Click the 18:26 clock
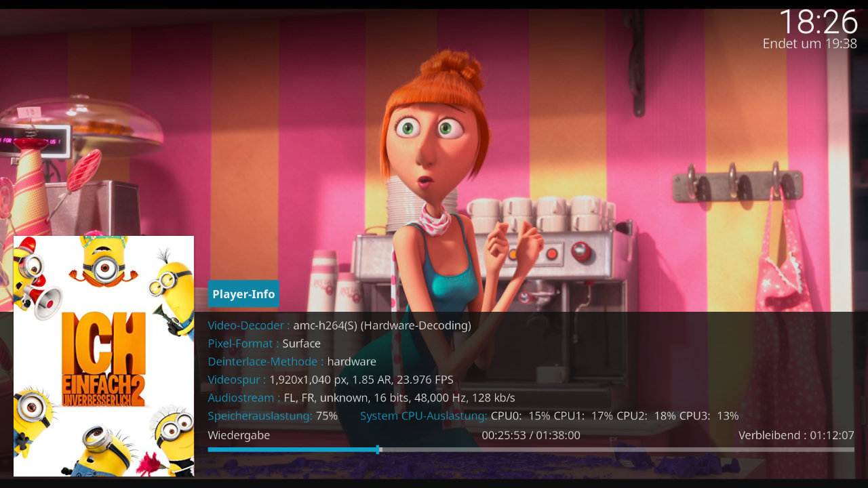 point(818,22)
